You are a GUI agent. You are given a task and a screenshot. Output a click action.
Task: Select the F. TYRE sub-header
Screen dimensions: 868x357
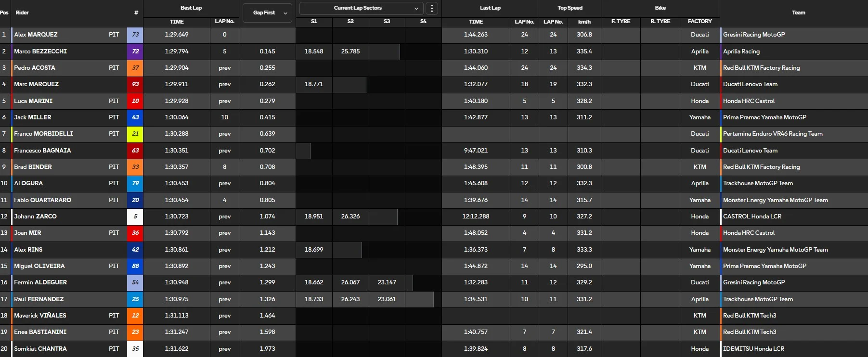coord(621,22)
